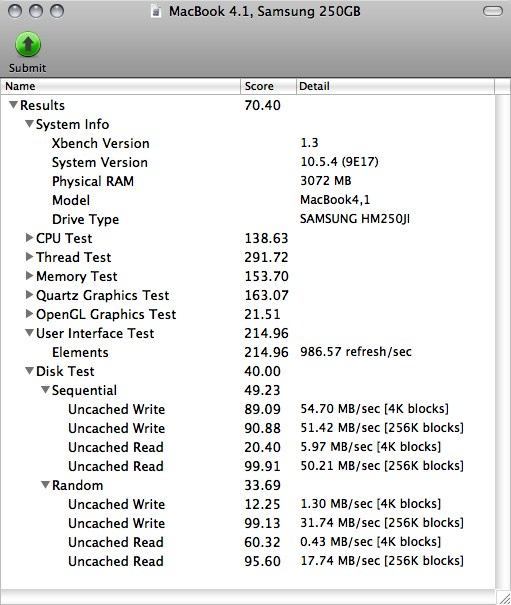Click the detail value 10.5.4 (9E17)
Image resolution: width=511 pixels, height=605 pixels.
coord(339,162)
